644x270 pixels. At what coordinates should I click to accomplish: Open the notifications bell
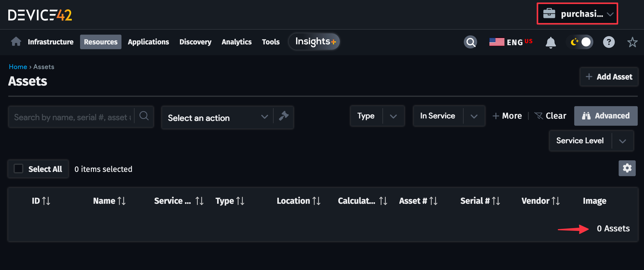[x=550, y=42]
